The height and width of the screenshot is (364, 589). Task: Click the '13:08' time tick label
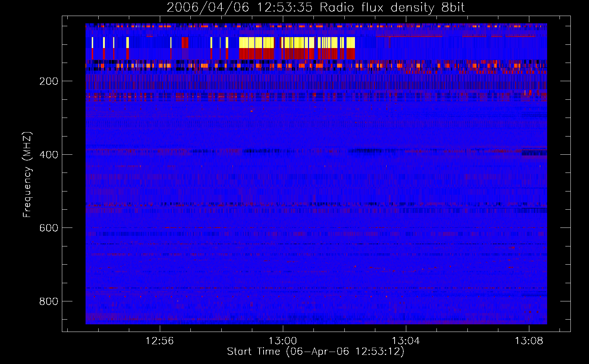[x=529, y=341]
